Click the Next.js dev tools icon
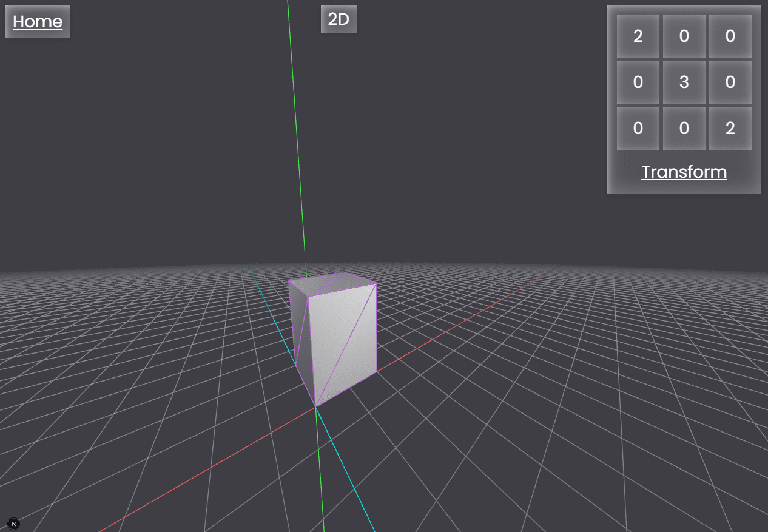The height and width of the screenshot is (532, 768). [x=13, y=523]
